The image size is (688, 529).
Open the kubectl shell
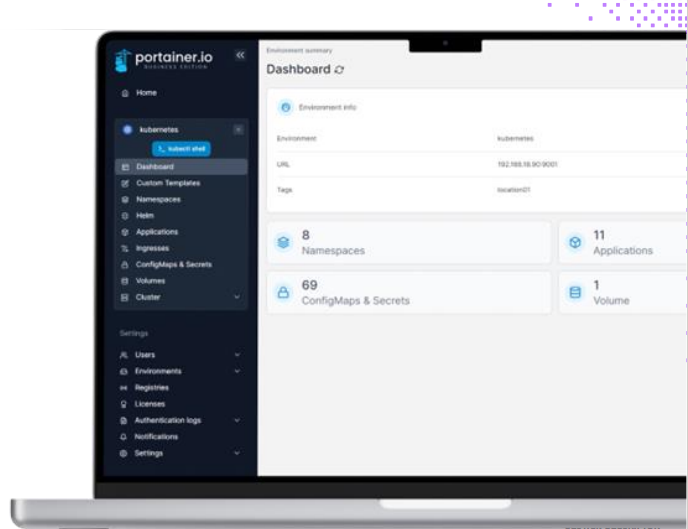click(x=181, y=148)
